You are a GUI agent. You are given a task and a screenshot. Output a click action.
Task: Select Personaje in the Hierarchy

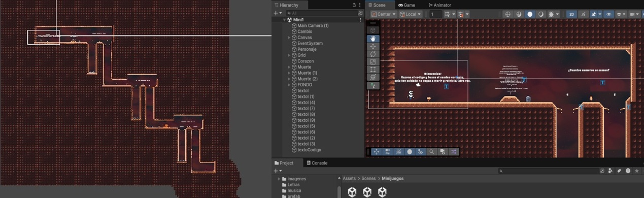[x=307, y=49]
